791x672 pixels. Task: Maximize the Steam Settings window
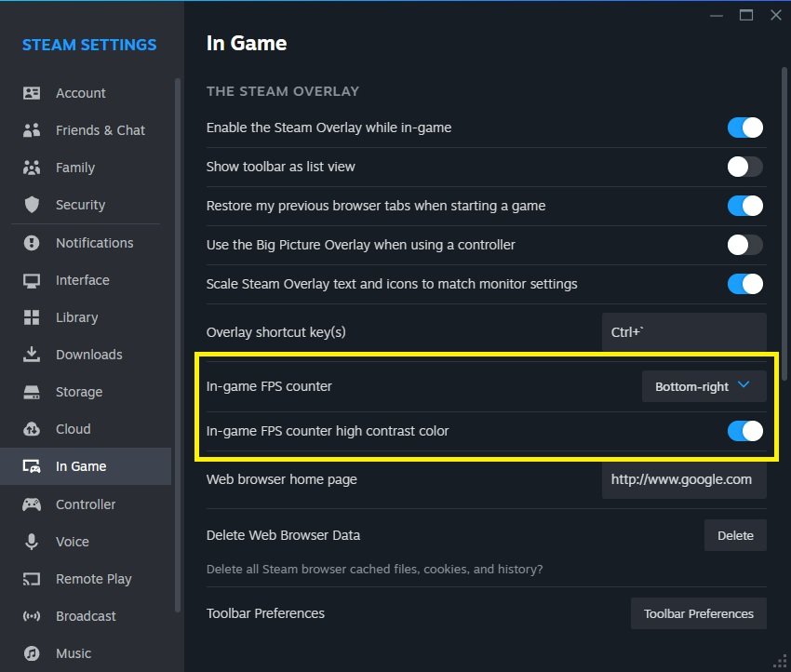(x=746, y=15)
